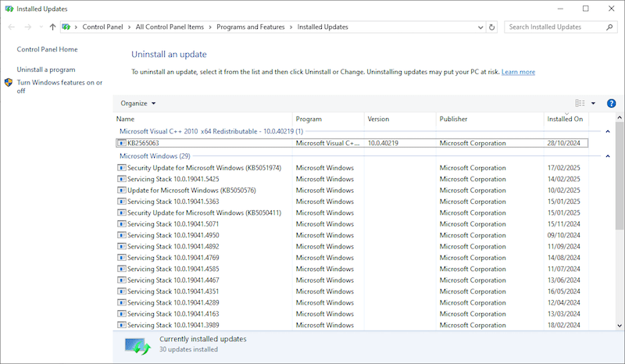Click the search magnifier icon
Viewport: 625px width, 364px height.
(x=609, y=27)
